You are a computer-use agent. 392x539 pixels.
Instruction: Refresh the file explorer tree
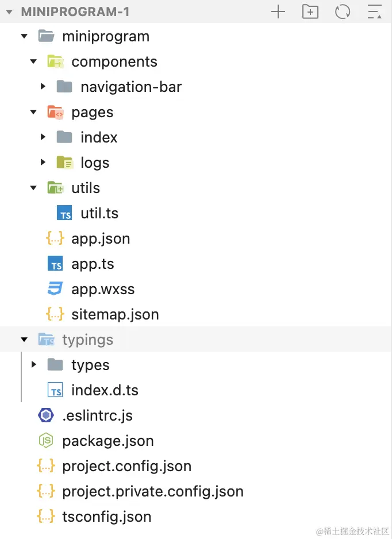[x=343, y=11]
